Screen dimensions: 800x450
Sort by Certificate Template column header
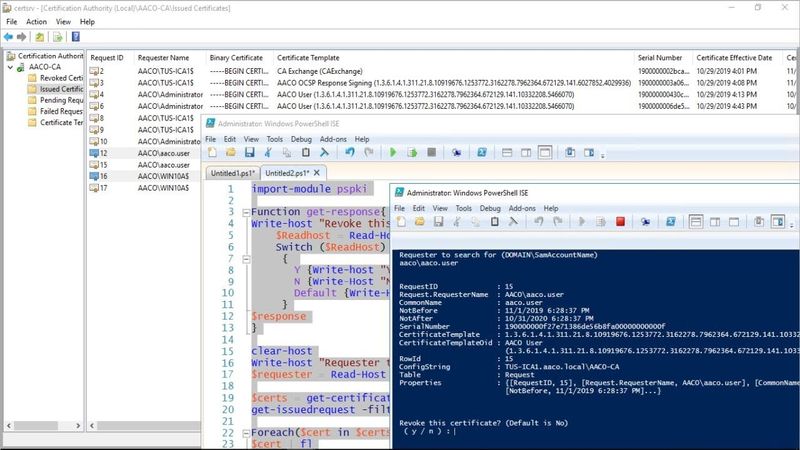coord(453,58)
